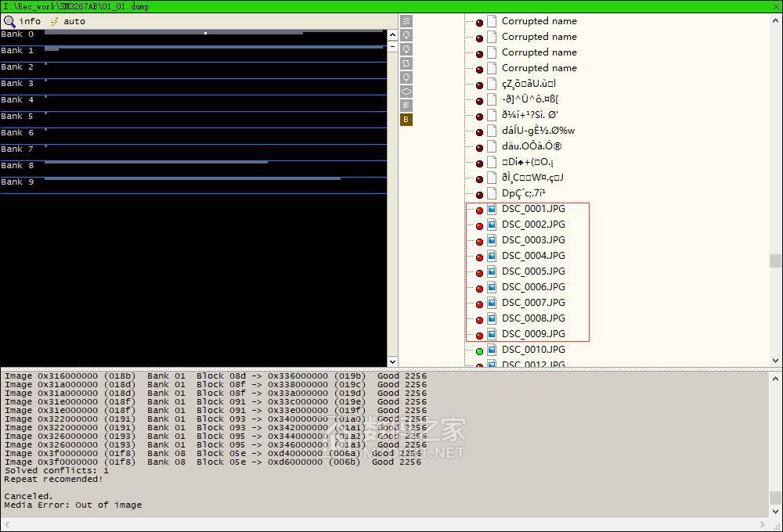This screenshot has width=783, height=532.
Task: Select DSC_0001.JPG in file tree
Action: [x=533, y=209]
